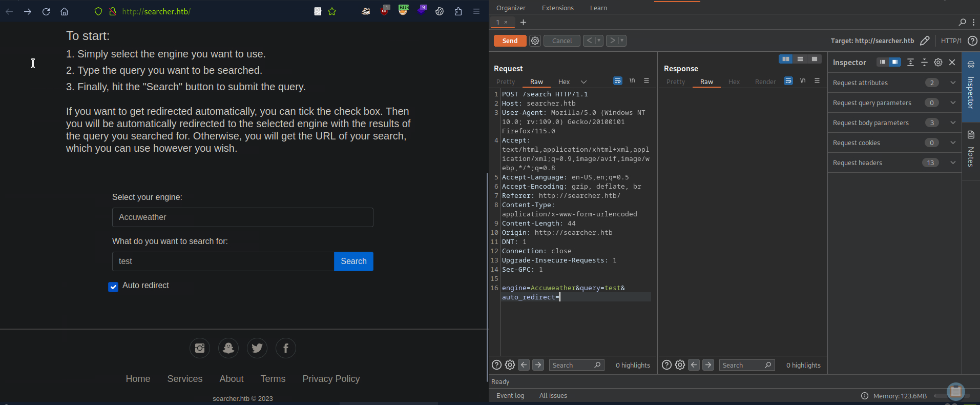This screenshot has width=980, height=405.
Task: Open Response search help icon
Action: 666,364
